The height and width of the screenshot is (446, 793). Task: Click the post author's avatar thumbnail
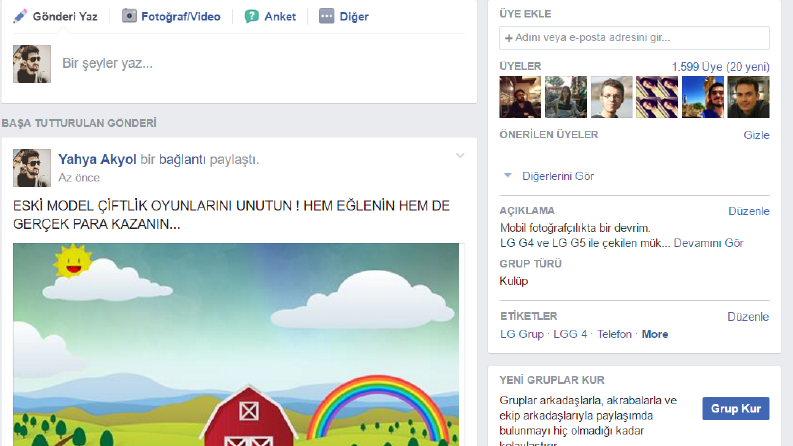pos(32,167)
